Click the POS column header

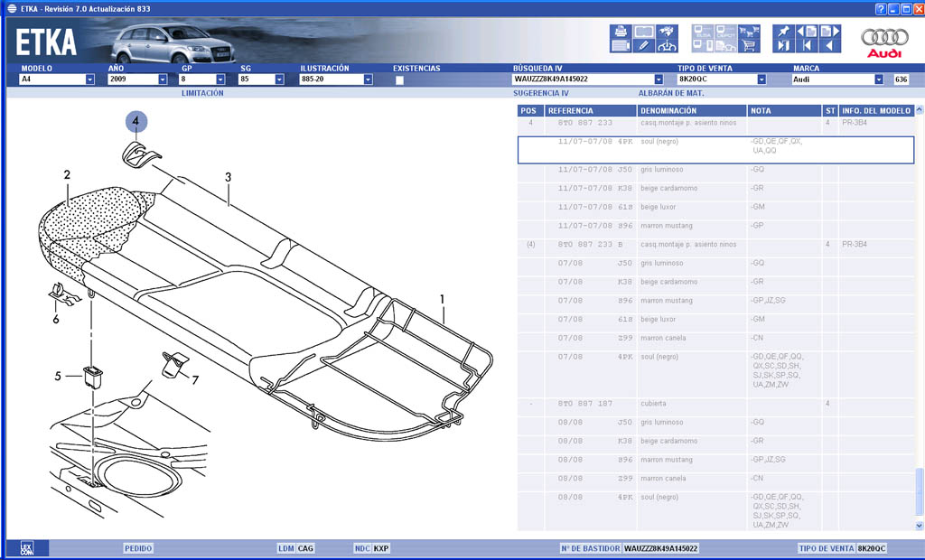coord(529,110)
